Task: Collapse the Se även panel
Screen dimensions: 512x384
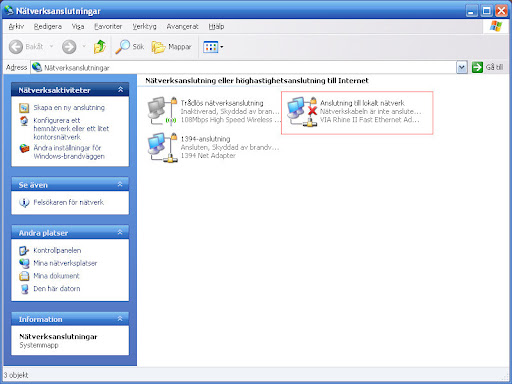Action: click(x=120, y=184)
